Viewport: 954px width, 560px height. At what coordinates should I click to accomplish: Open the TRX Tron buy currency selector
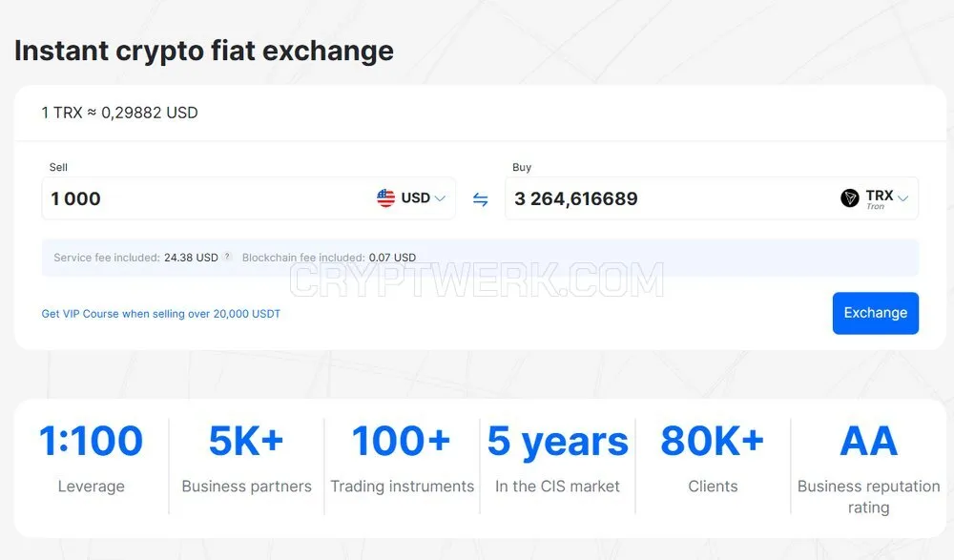[874, 197]
